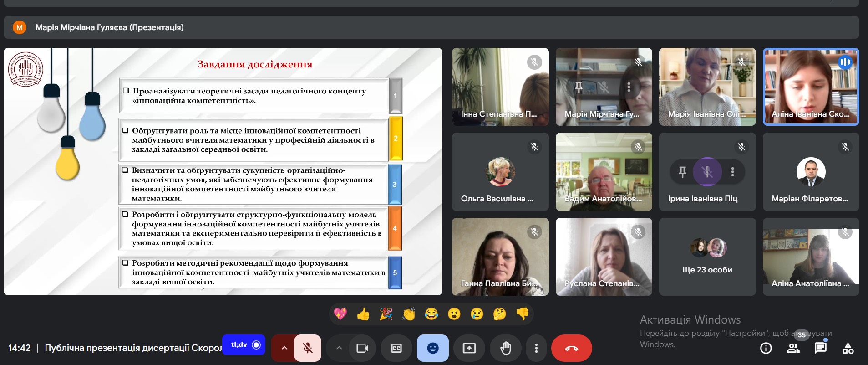Expand video settings chevron beside camera

point(339,348)
